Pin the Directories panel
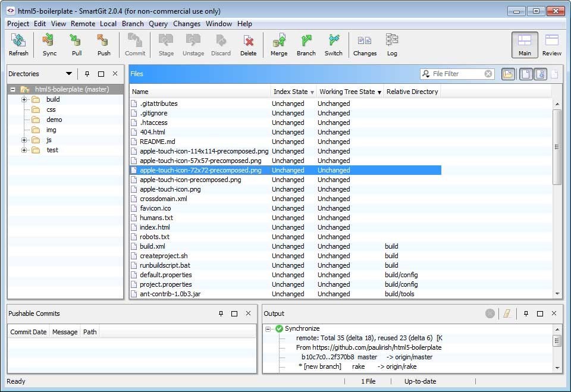 click(x=87, y=74)
